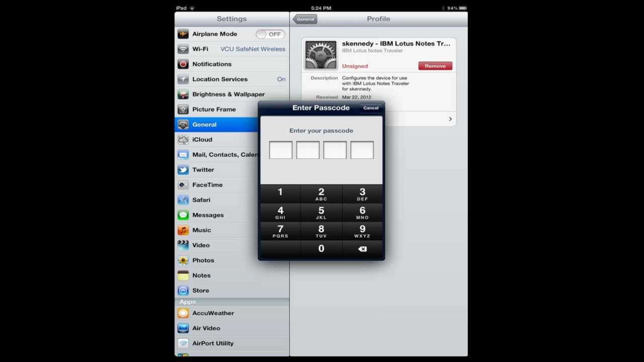This screenshot has height=362, width=644.
Task: Tap keypad digit 7 PQRS
Action: 280,231
